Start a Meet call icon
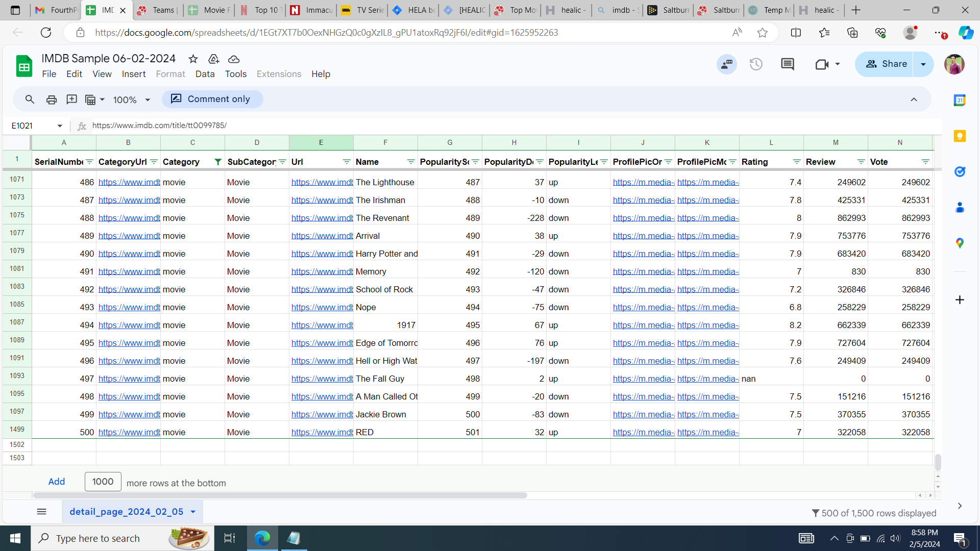Screen dimensions: 980x551 point(821,64)
